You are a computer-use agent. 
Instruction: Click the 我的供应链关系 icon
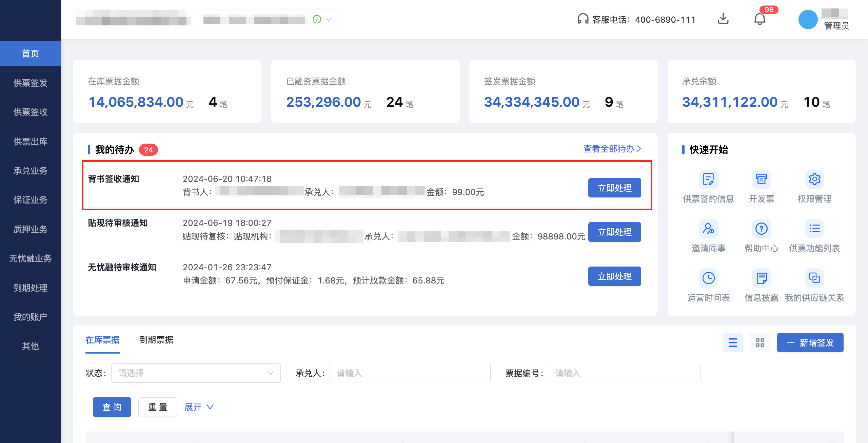814,278
